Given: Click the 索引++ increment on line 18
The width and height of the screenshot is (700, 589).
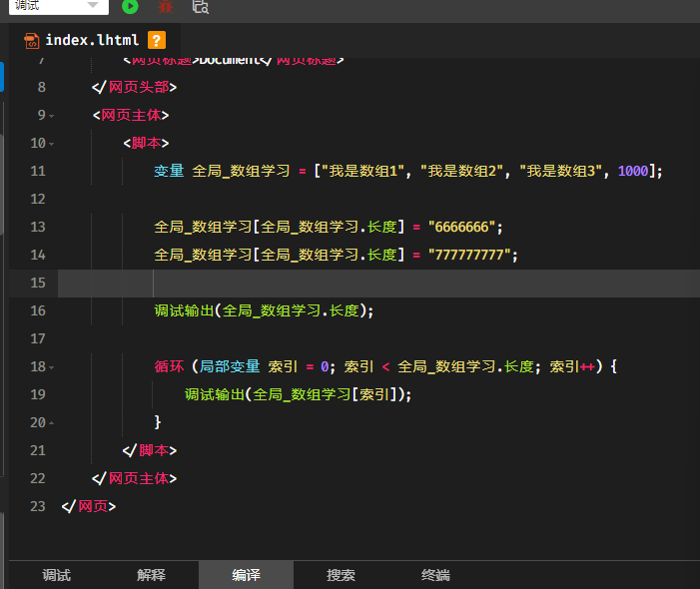Looking at the screenshot, I should click(572, 366).
